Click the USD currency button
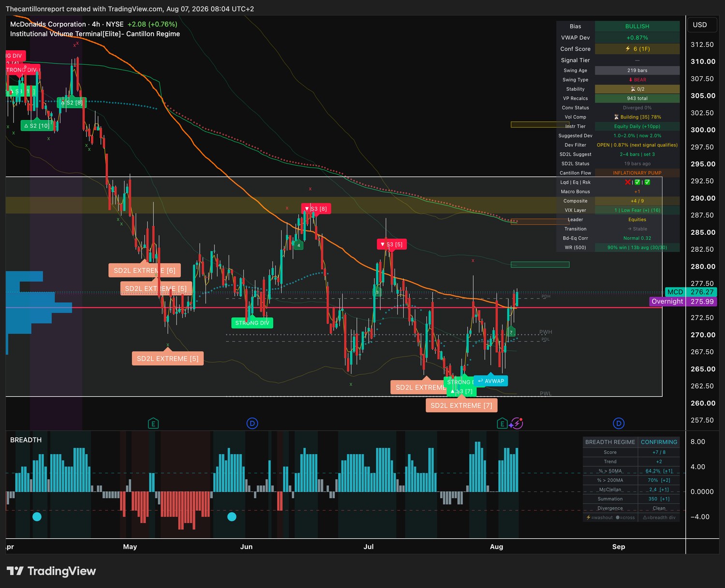This screenshot has width=725, height=588. [700, 25]
